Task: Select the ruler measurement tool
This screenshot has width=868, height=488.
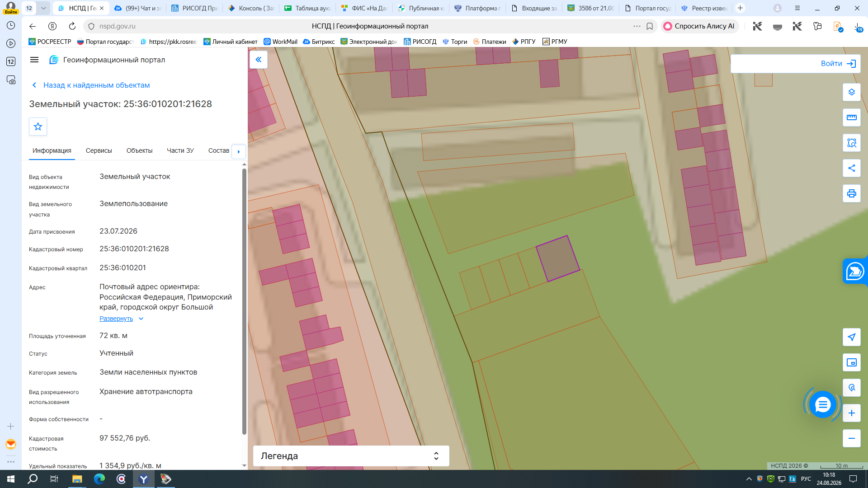Action: (x=852, y=117)
